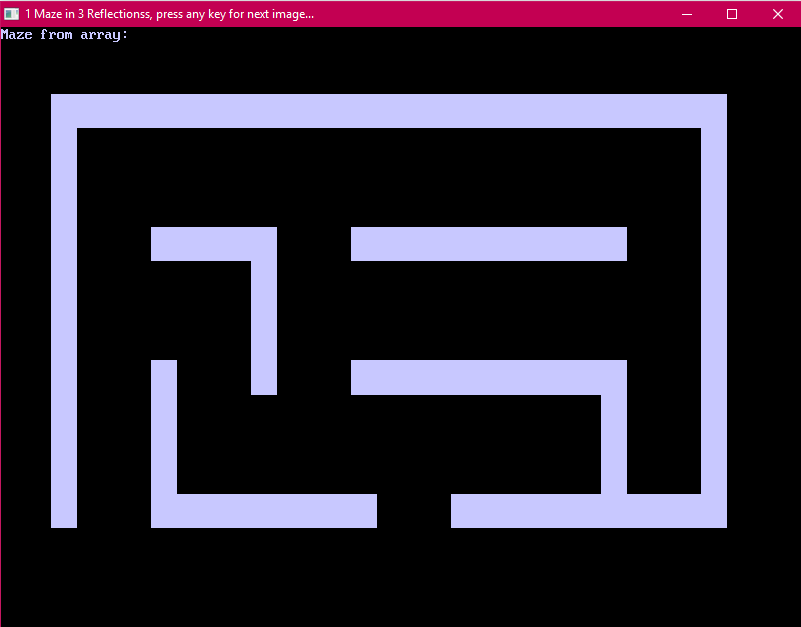Click the top outer wall of the maze
The image size is (801, 627).
(x=388, y=111)
